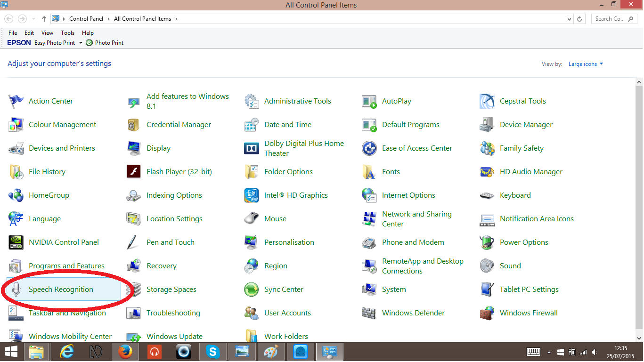The height and width of the screenshot is (362, 644).
Task: Open the Network and Sharing Center link
Action: point(417,219)
